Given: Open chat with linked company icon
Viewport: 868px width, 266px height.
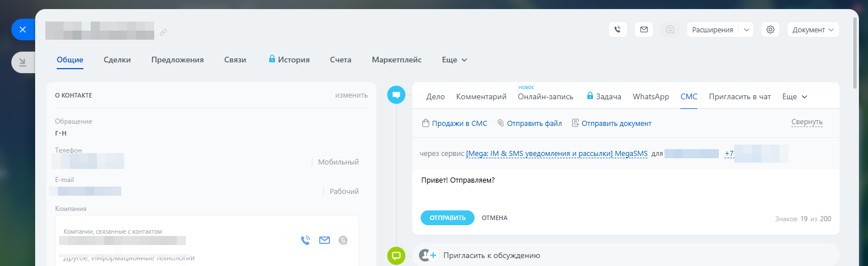Looking at the screenshot, I should tap(343, 240).
